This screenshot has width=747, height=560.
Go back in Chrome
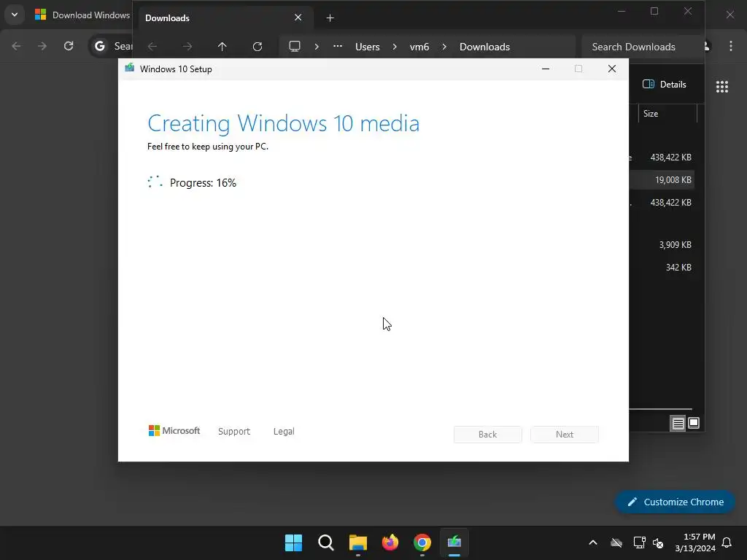[16, 46]
